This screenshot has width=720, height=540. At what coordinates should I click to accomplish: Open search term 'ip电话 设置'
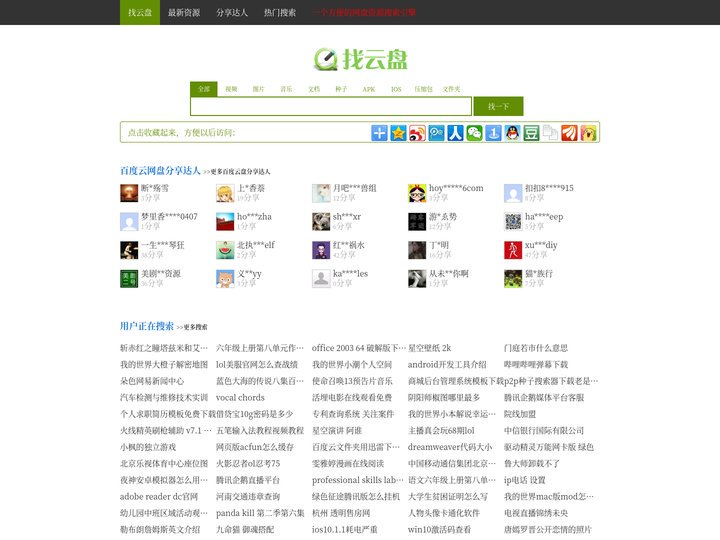(524, 480)
